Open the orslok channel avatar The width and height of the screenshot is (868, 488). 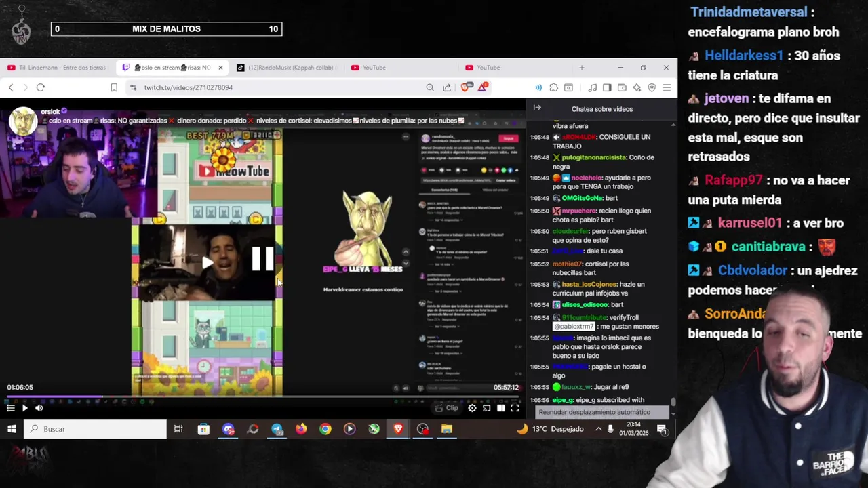[x=22, y=122]
